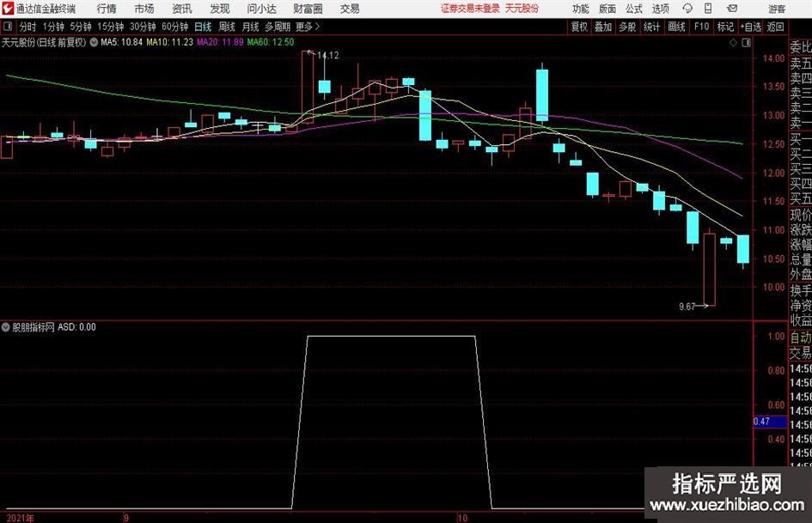Switch to 15分钟 period tab
Viewport: 812px width, 523px height.
point(110,27)
